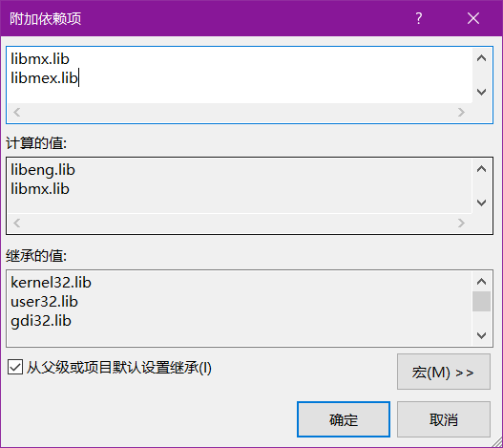Click the 附加依赖项 title text
Viewport: 503px width, 448px height.
tap(45, 18)
